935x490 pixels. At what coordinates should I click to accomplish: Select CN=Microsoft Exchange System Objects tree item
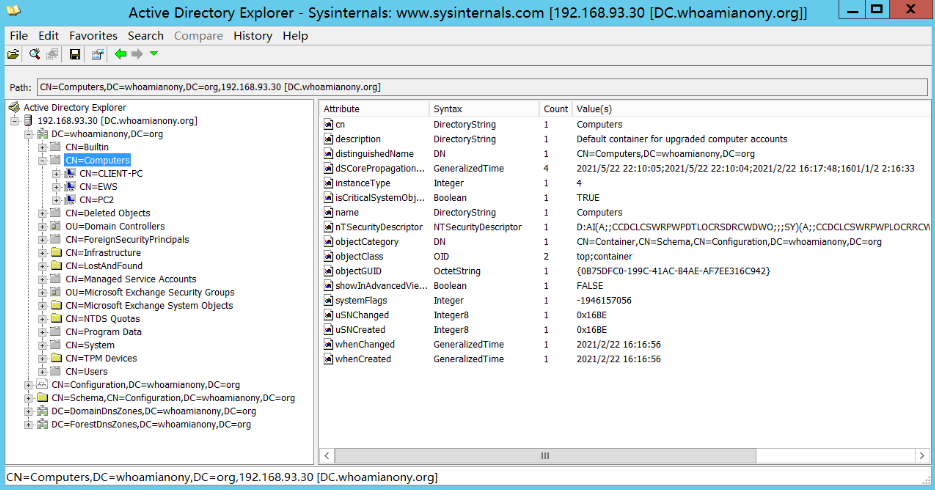click(x=149, y=306)
